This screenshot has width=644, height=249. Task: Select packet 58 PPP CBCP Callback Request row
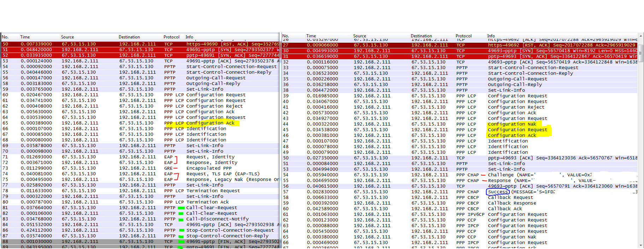click(x=460, y=198)
